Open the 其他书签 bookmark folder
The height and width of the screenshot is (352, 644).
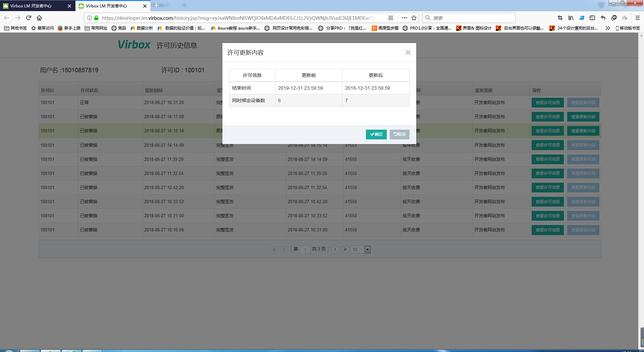(x=15, y=28)
